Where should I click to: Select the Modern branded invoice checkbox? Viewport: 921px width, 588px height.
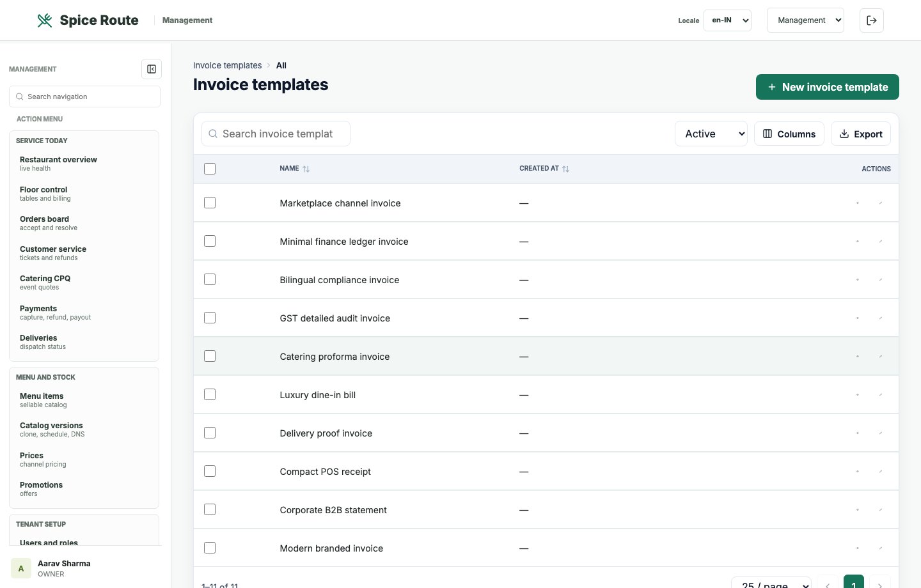coord(210,548)
